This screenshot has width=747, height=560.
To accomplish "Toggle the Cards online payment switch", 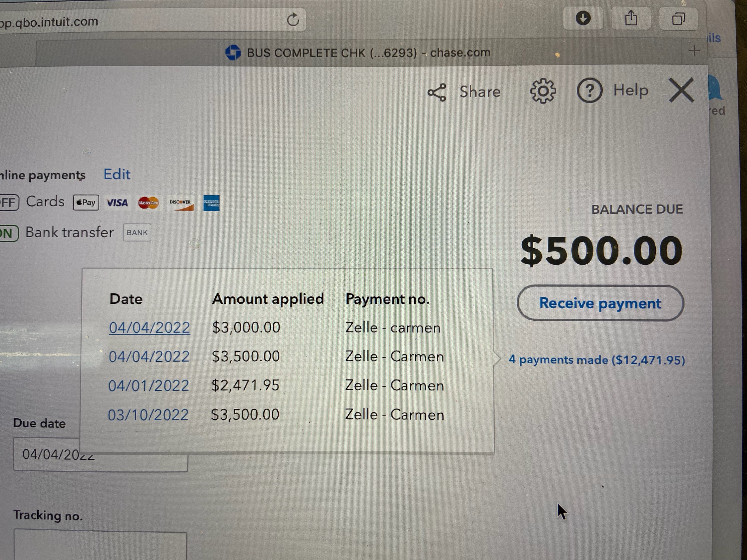I will [8, 203].
